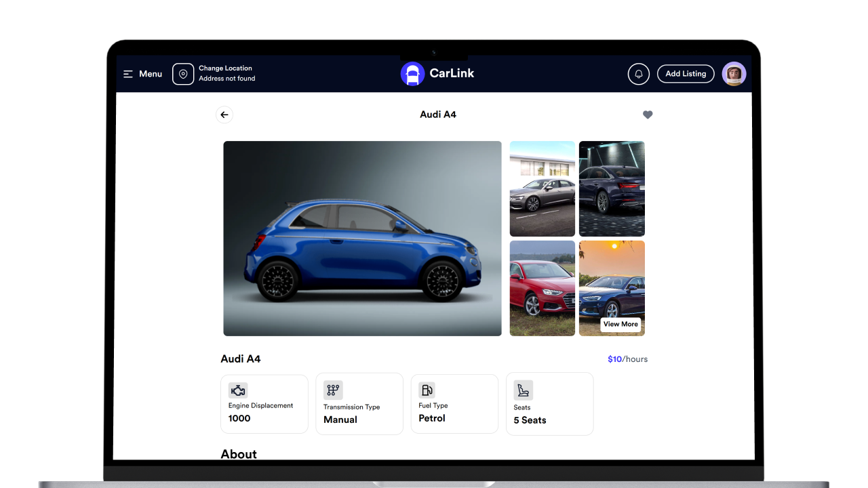The width and height of the screenshot is (868, 488).
Task: Click the engine displacement icon
Action: (238, 390)
